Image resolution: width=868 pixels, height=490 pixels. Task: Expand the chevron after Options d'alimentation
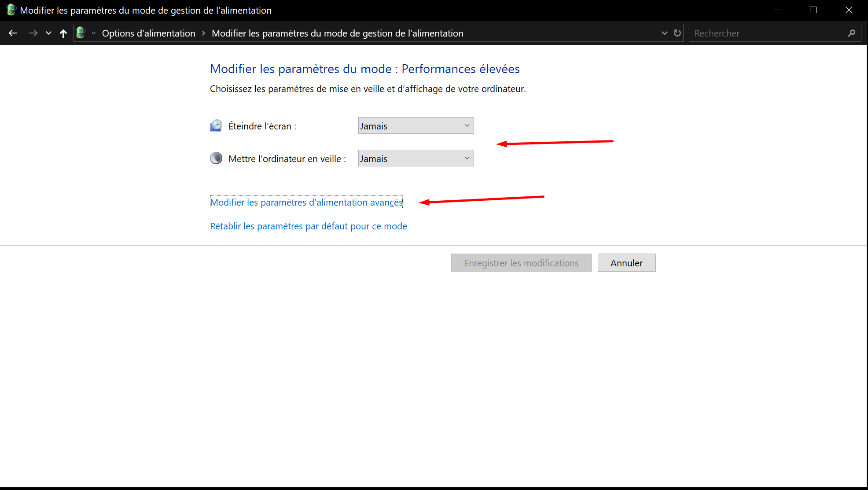tap(203, 33)
